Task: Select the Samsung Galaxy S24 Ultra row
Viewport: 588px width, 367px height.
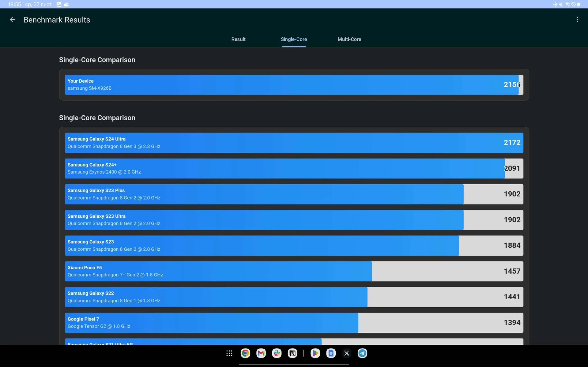Action: tap(294, 143)
